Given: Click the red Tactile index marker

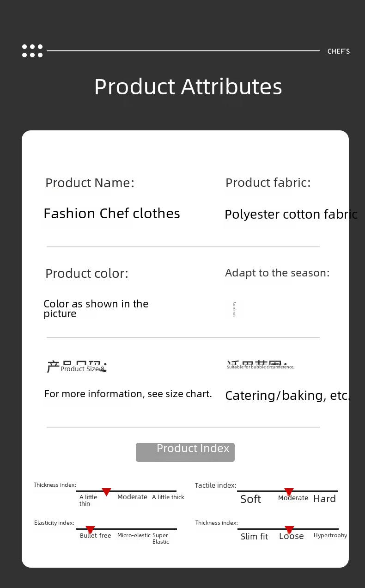Looking at the screenshot, I should point(289,492).
